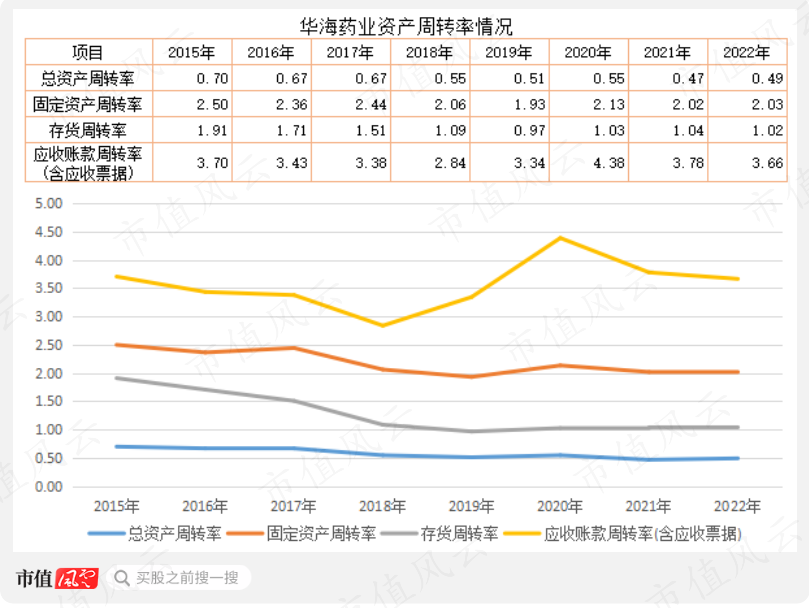The image size is (809, 608).
Task: Click the orange 固定资产周转率 legend swatch
Action: (246, 534)
